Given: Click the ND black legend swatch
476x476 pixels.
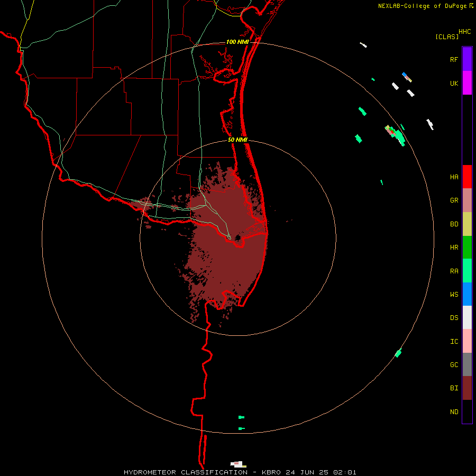Looking at the screenshot, I should click(x=467, y=411).
